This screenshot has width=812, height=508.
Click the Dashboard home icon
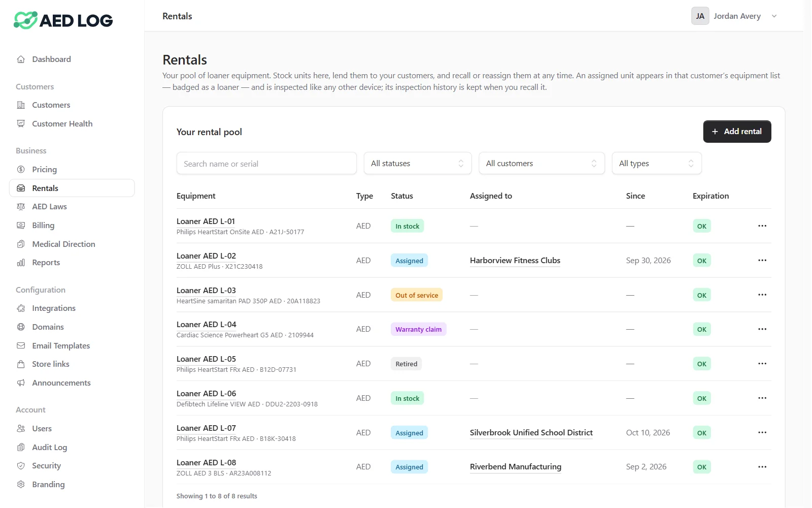pos(21,59)
